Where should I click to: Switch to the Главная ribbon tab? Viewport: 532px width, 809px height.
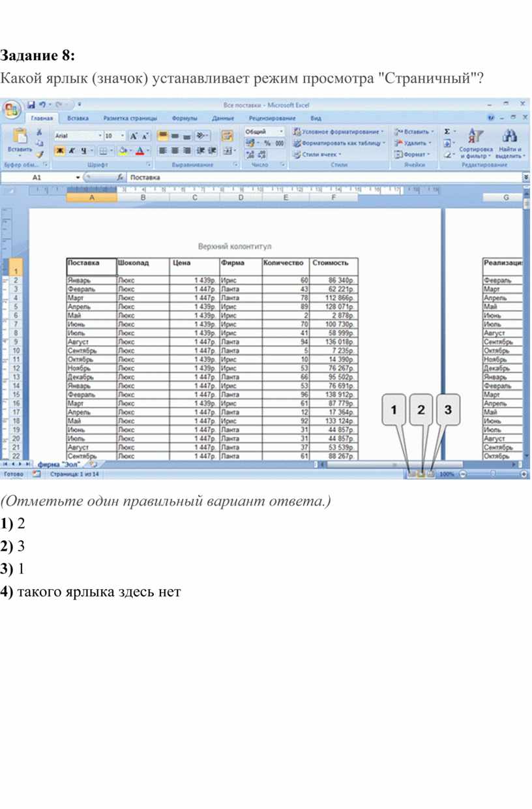pos(42,118)
